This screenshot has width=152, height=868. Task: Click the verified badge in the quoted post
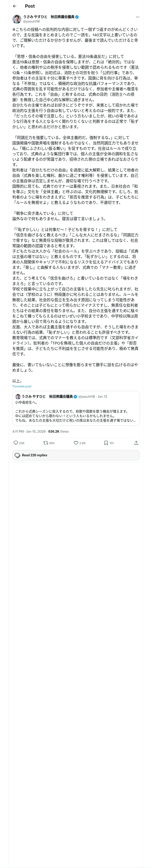(x=75, y=397)
